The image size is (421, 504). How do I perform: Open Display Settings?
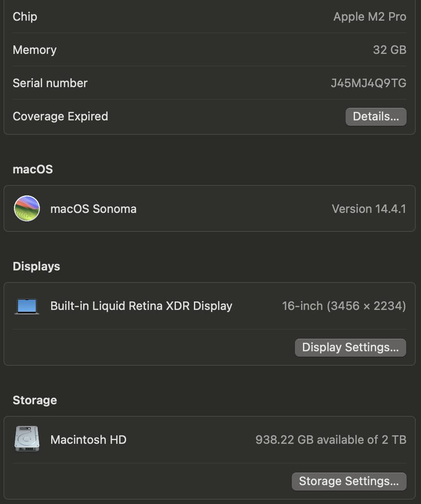350,348
